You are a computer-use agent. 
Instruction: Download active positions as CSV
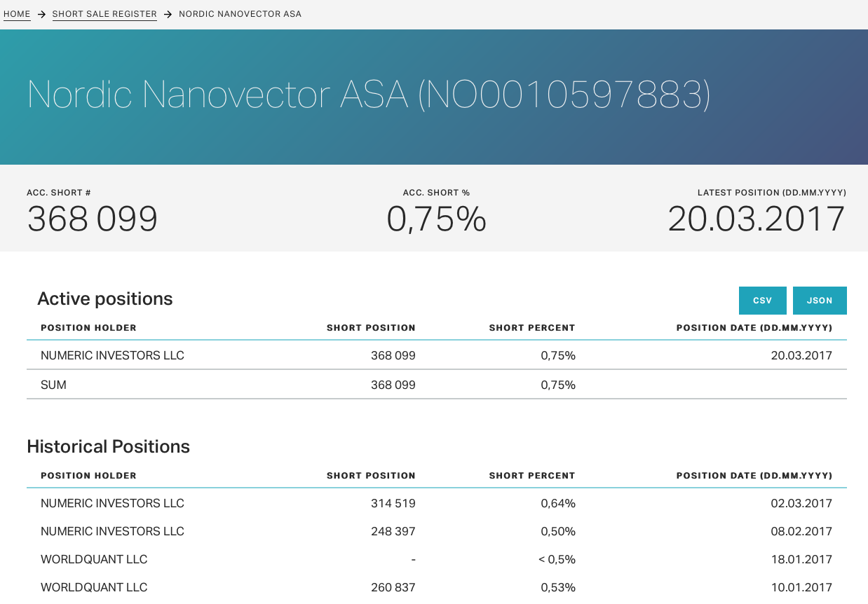(x=763, y=301)
